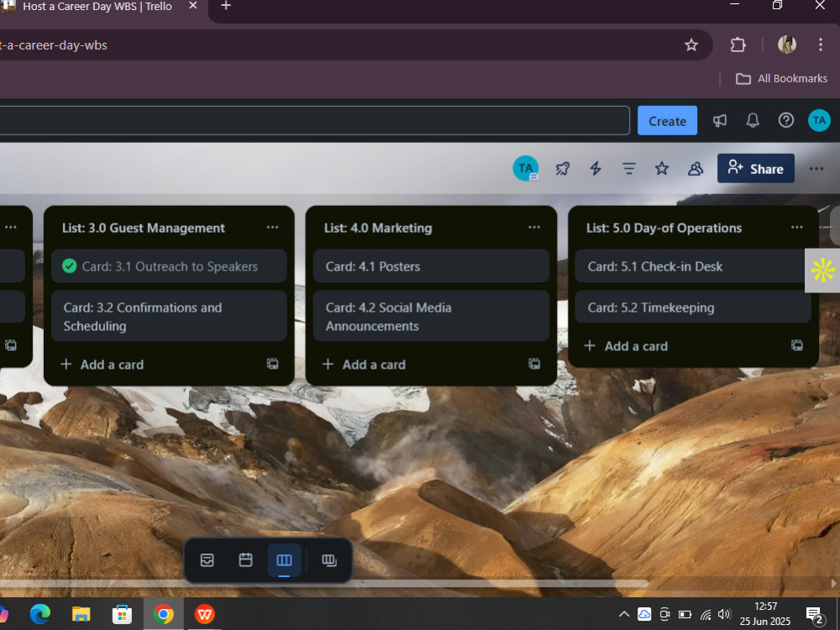
Task: Click the horizontal board scrollbar
Action: (324, 583)
